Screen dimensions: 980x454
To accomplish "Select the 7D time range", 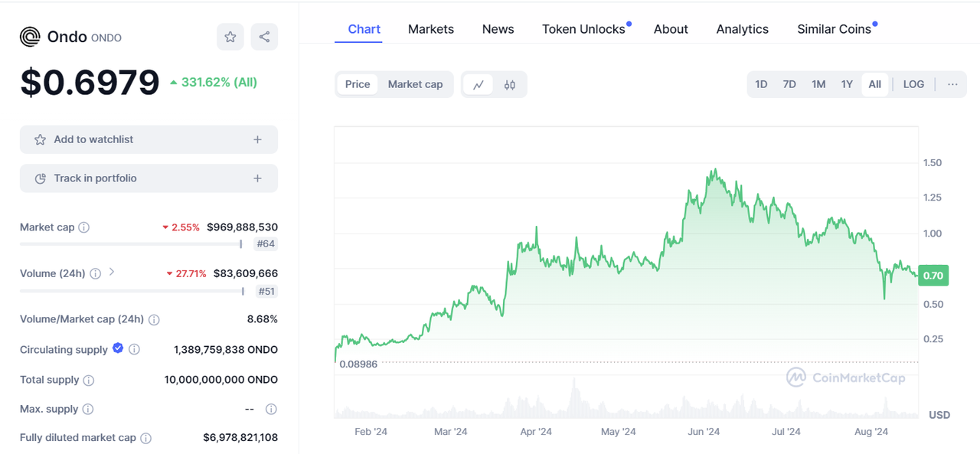I will coord(789,84).
